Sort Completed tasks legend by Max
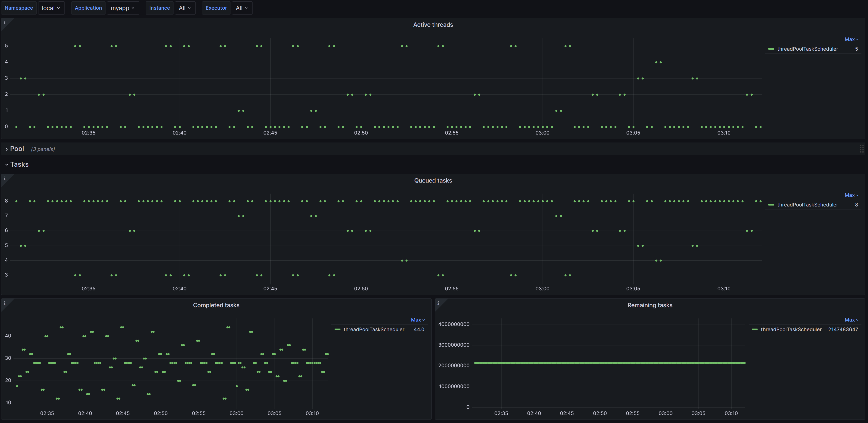The height and width of the screenshot is (423, 868). [418, 320]
